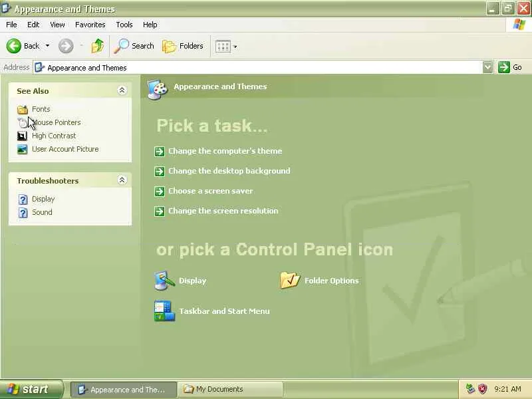Image resolution: width=532 pixels, height=399 pixels.
Task: Select Change the screen resolution task
Action: click(x=223, y=211)
